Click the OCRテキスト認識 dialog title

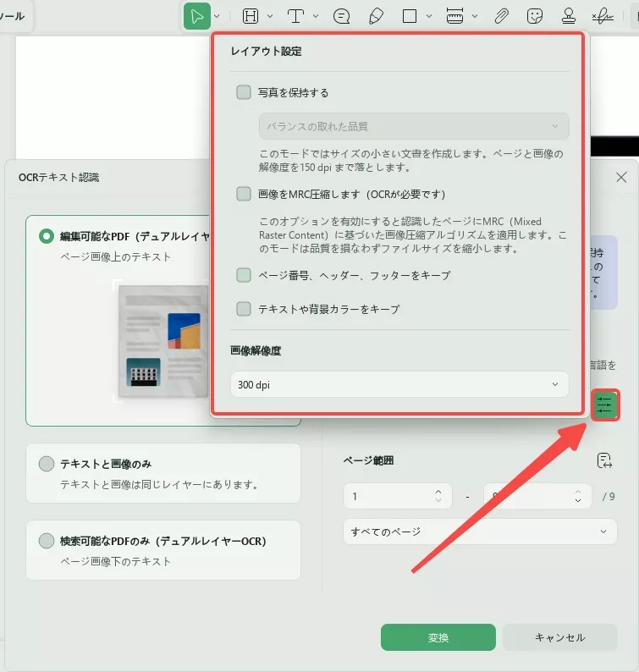coord(58,178)
